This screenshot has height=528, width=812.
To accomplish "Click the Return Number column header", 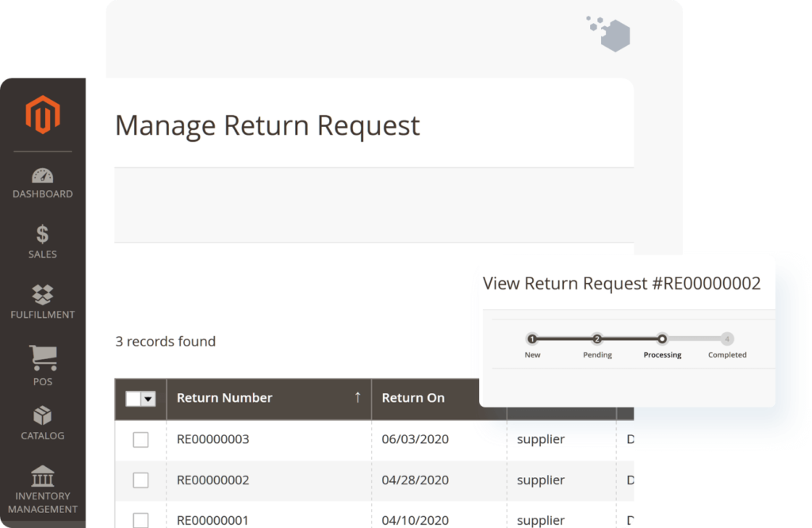I will (224, 398).
